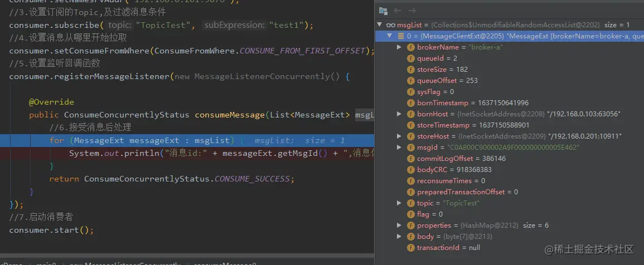The width and height of the screenshot is (644, 265).
Task: Expand the body byte array node
Action: (399, 236)
